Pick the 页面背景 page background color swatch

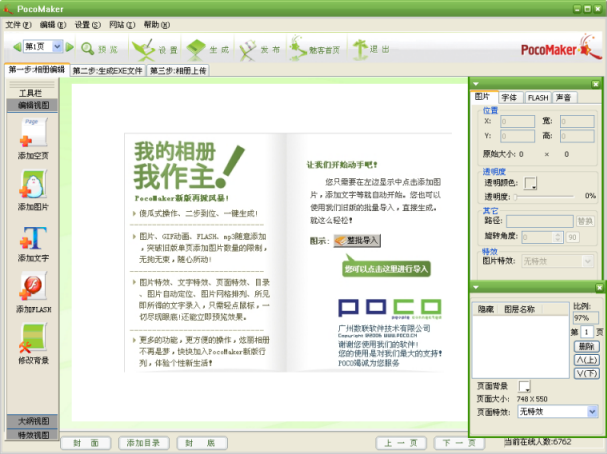coord(525,386)
